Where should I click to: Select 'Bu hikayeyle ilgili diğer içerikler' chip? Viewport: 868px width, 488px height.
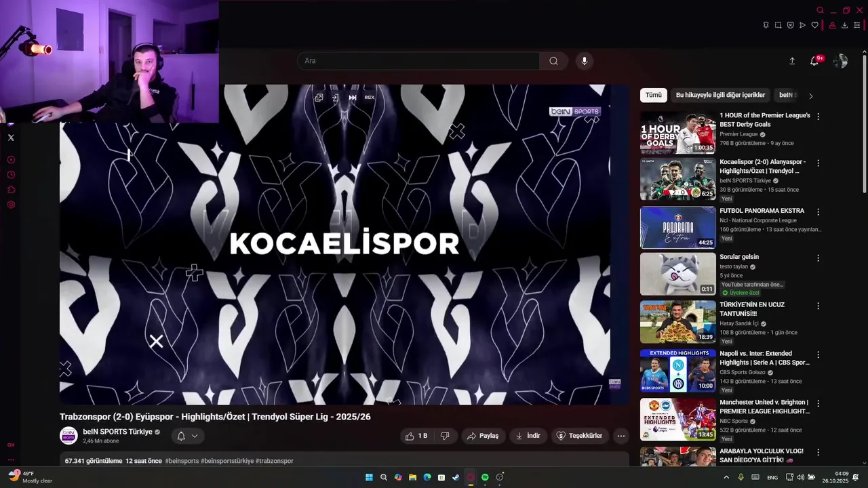coord(720,96)
